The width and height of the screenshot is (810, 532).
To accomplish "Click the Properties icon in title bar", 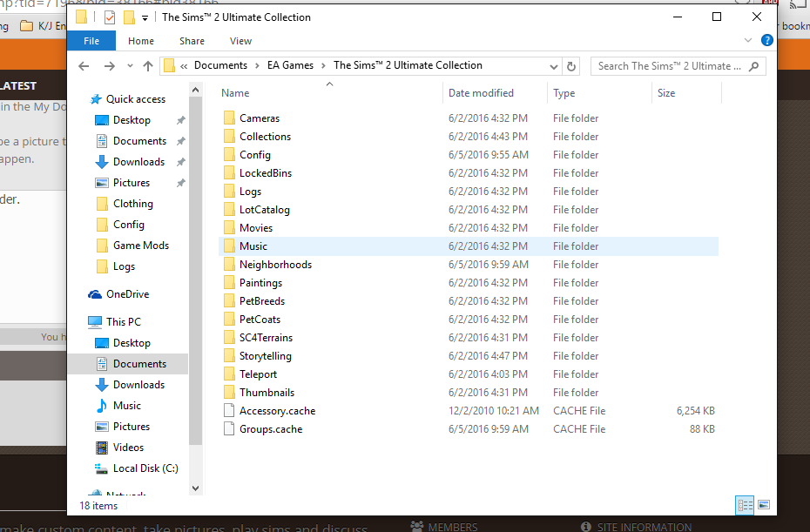I will pyautogui.click(x=109, y=17).
